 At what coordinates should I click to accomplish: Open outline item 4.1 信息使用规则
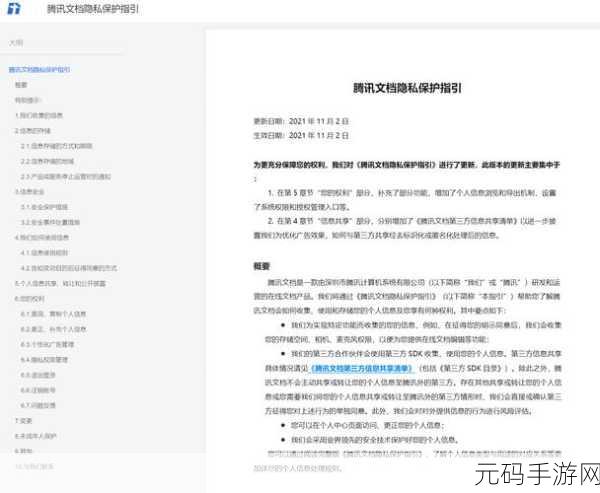pos(44,253)
